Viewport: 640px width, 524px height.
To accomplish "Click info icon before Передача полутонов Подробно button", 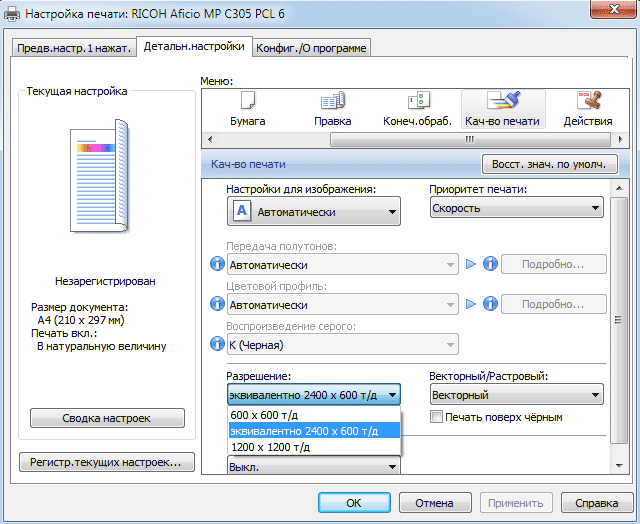I will (x=490, y=264).
